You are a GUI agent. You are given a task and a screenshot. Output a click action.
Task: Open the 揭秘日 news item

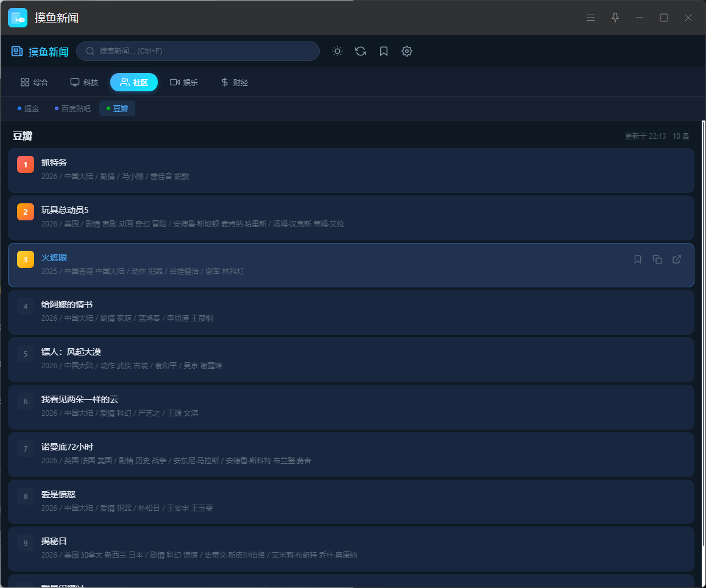[x=351, y=549]
